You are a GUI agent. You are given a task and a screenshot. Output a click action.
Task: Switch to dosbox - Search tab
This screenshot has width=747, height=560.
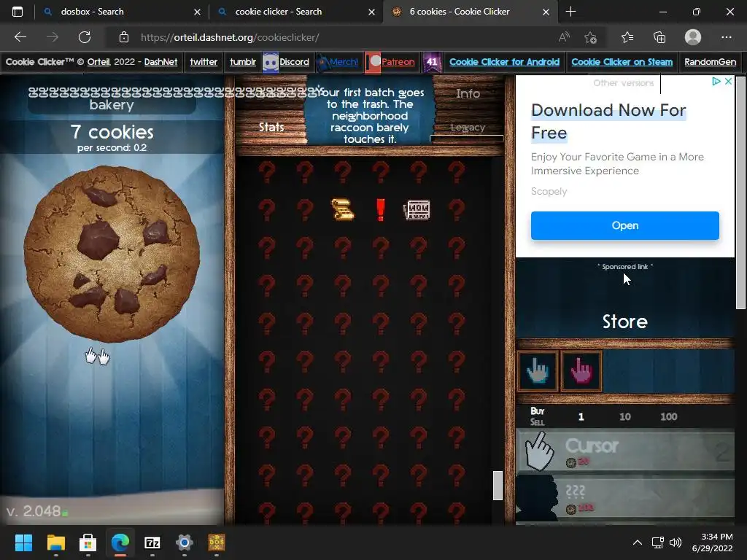coord(122,12)
